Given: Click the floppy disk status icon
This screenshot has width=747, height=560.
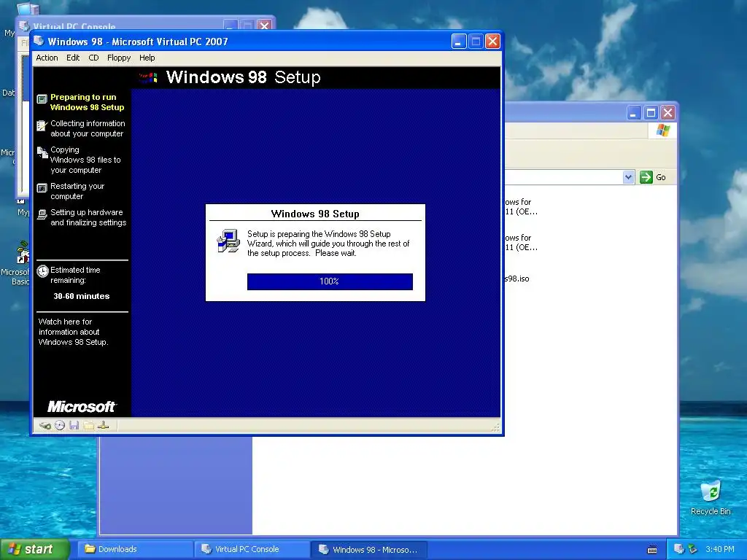Looking at the screenshot, I should point(74,425).
